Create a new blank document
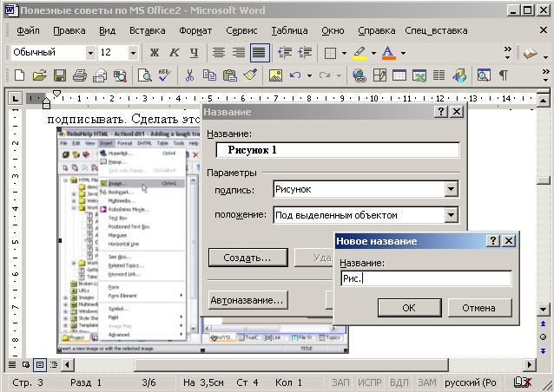 tap(18, 76)
